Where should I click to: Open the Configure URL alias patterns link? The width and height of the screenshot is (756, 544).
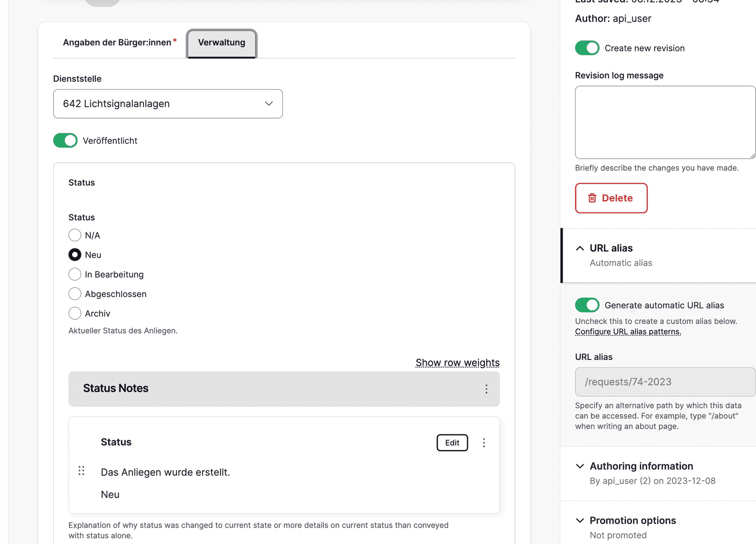pos(628,332)
